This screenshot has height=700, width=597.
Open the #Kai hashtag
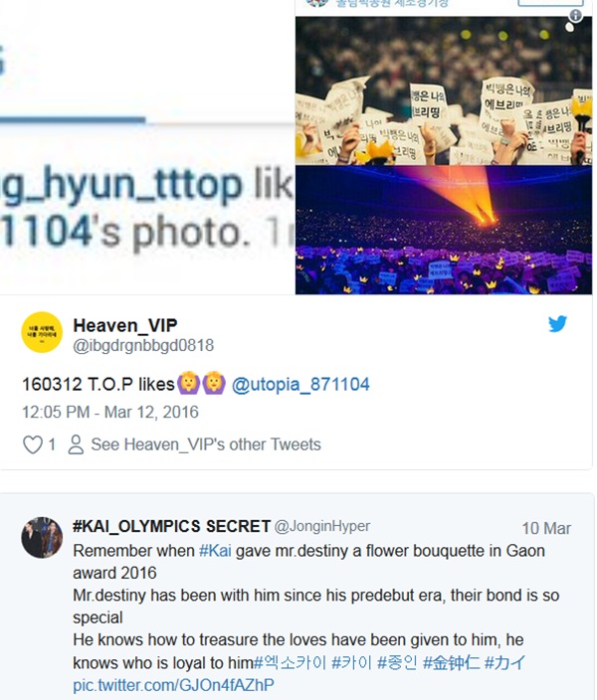[x=215, y=551]
